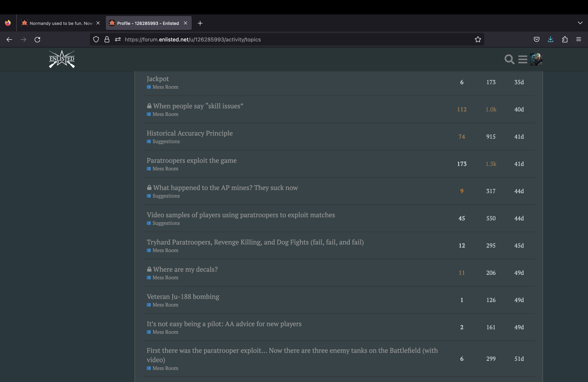588x382 pixels.
Task: Open browser extensions menu
Action: pyautogui.click(x=565, y=39)
